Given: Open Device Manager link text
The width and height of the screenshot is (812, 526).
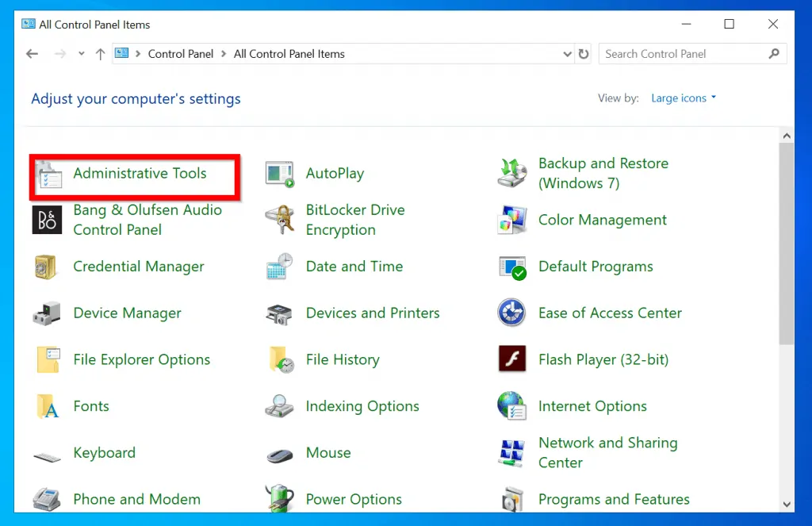Looking at the screenshot, I should pos(128,313).
